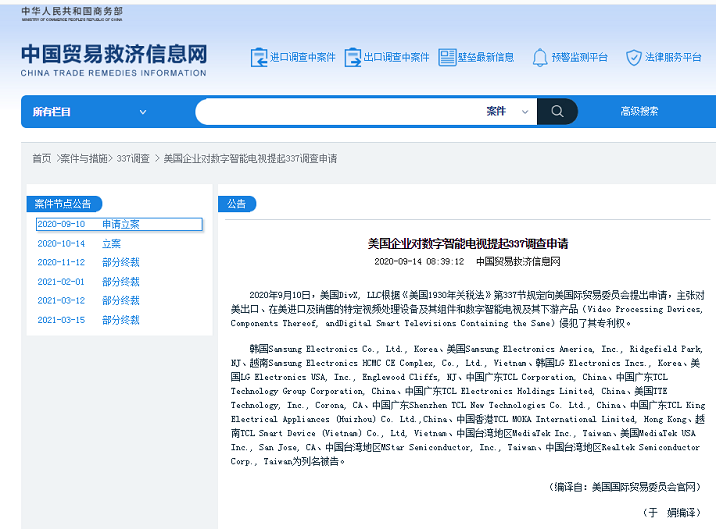Image resolution: width=716 pixels, height=529 pixels.
Task: Open 预警监测平台 link
Action: [579, 58]
